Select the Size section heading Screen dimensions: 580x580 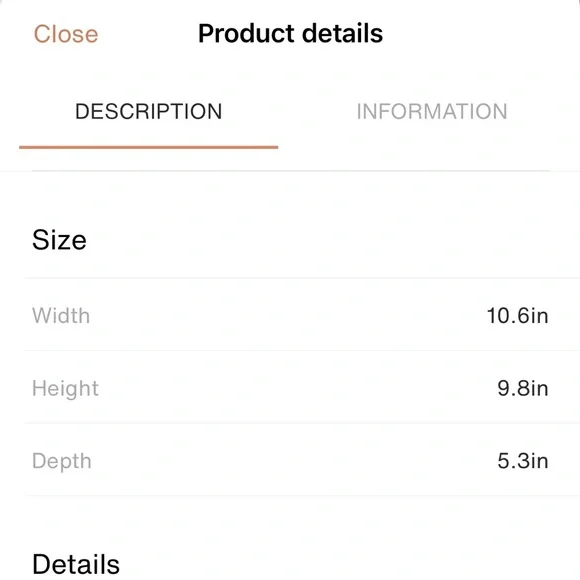pos(59,240)
